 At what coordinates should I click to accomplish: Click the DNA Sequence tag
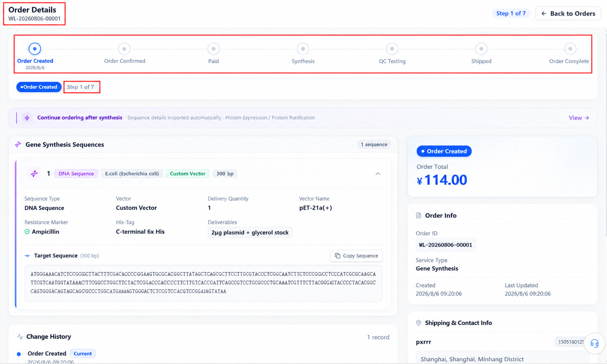(x=76, y=174)
